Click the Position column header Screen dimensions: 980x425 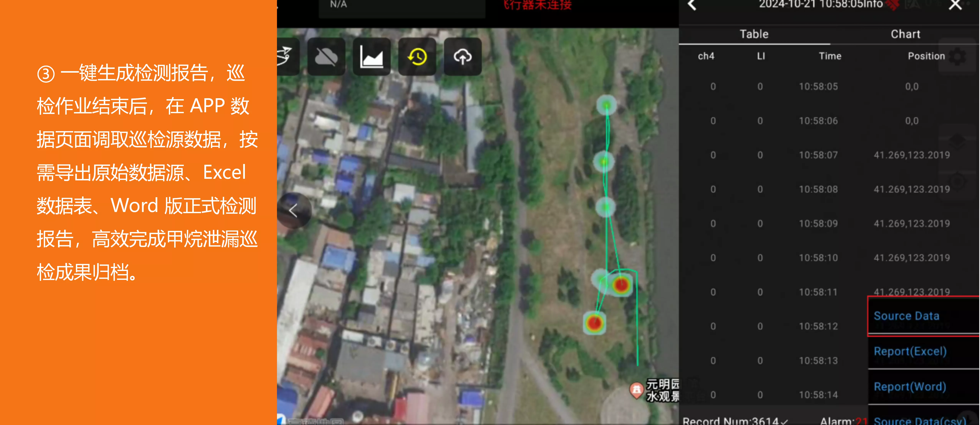pyautogui.click(x=926, y=56)
